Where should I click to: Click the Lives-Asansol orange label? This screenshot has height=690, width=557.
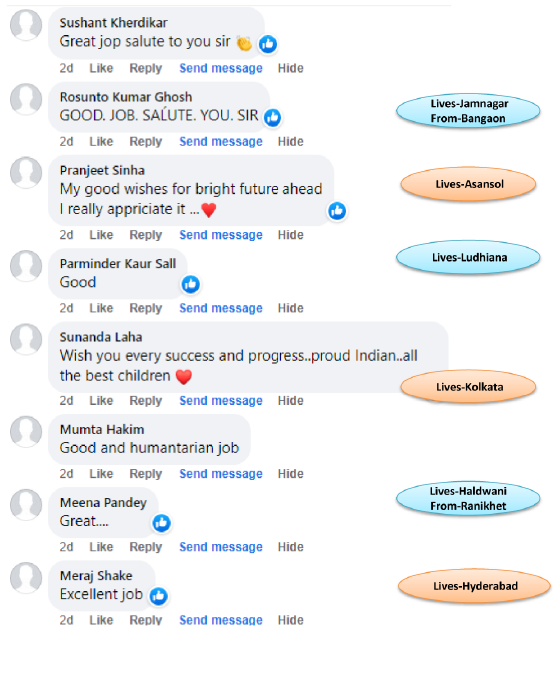(468, 184)
